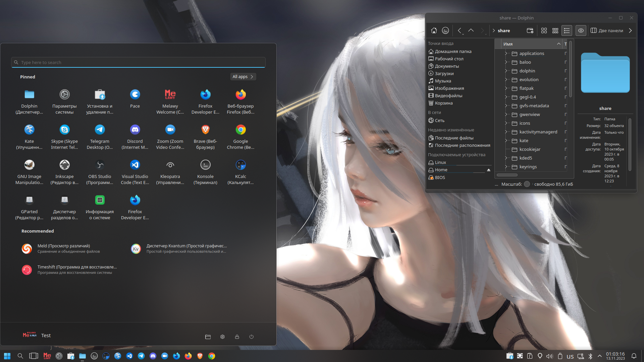Open terminal from Dolphin toolbar
The width and height of the screenshot is (644, 362).
tap(445, 31)
